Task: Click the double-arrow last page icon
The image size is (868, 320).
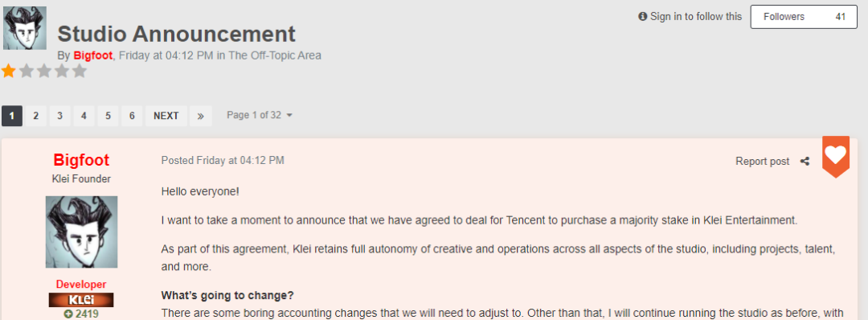Action: pyautogui.click(x=200, y=116)
